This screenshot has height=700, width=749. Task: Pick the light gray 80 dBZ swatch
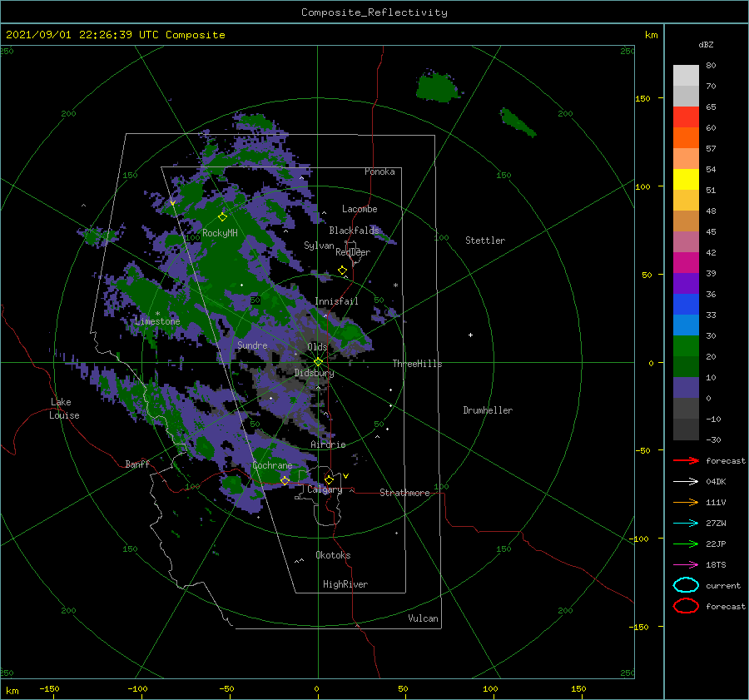pyautogui.click(x=686, y=75)
